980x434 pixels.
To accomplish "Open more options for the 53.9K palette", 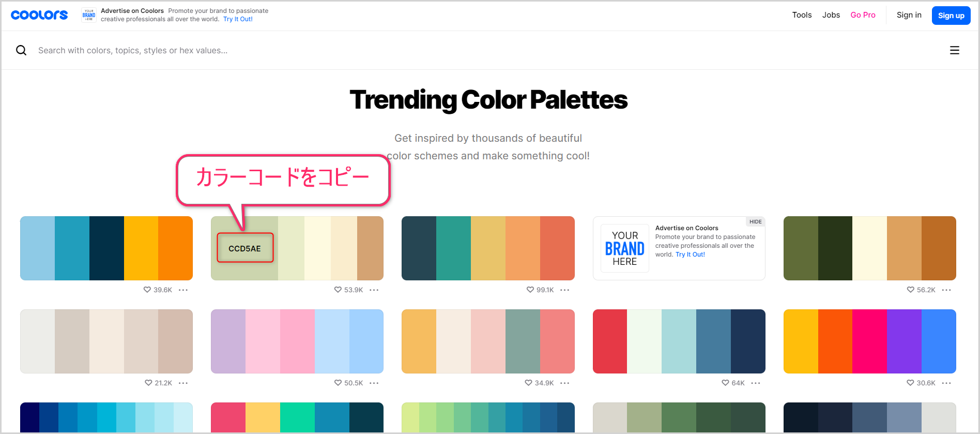I will click(374, 290).
